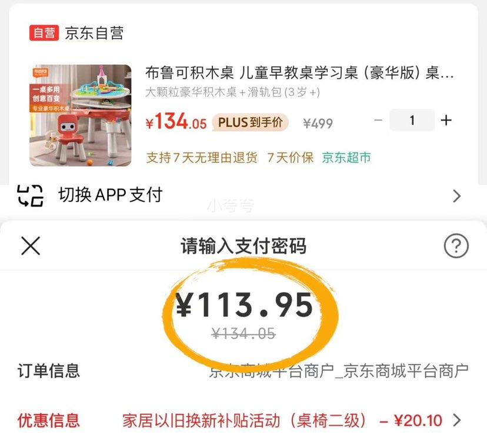Tap the switch APP payment icon
Image resolution: width=487 pixels, height=448 pixels.
pyautogui.click(x=30, y=196)
